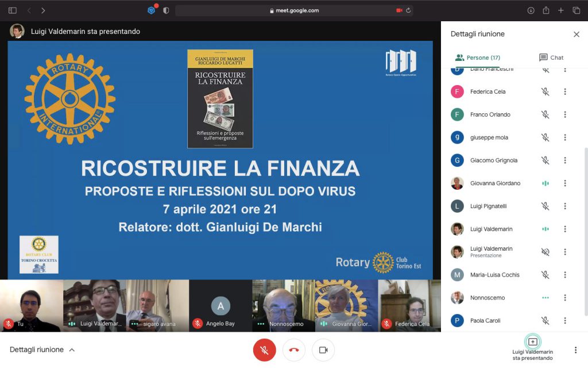Select the Angelo Bay participant tile

pos(220,306)
